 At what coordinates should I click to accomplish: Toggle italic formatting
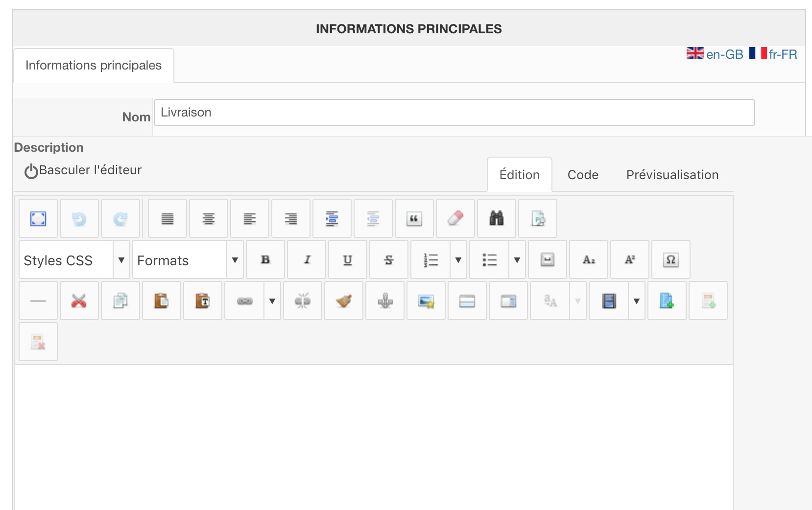(x=307, y=260)
